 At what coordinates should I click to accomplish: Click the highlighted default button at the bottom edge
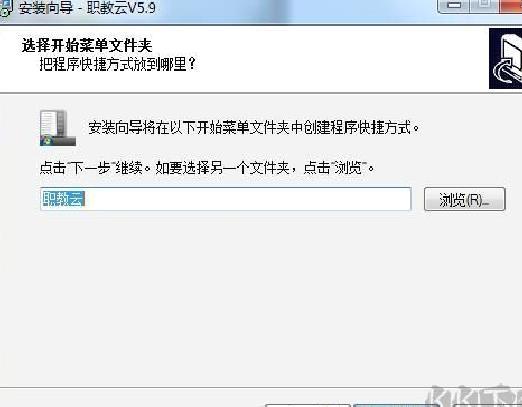pos(396,406)
